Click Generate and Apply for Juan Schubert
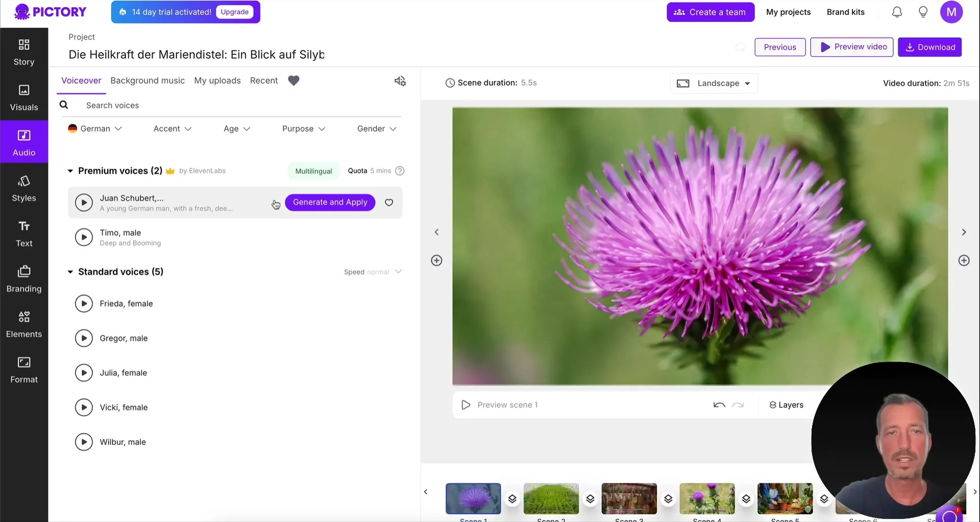This screenshot has height=522, width=980. coord(330,202)
